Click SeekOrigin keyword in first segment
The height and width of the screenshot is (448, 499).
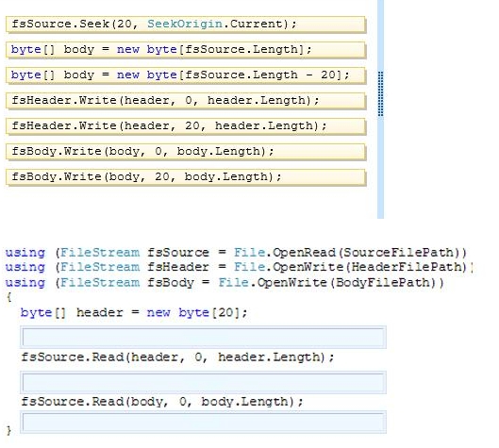click(185, 24)
